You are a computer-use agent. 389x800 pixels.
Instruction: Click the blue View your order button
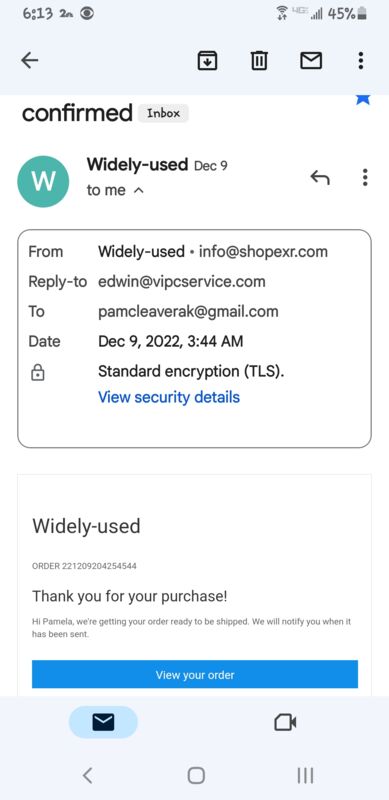(x=195, y=674)
